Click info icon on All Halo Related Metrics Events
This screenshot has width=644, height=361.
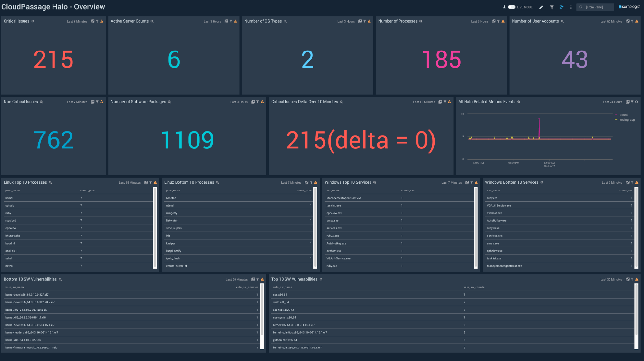pyautogui.click(x=637, y=102)
